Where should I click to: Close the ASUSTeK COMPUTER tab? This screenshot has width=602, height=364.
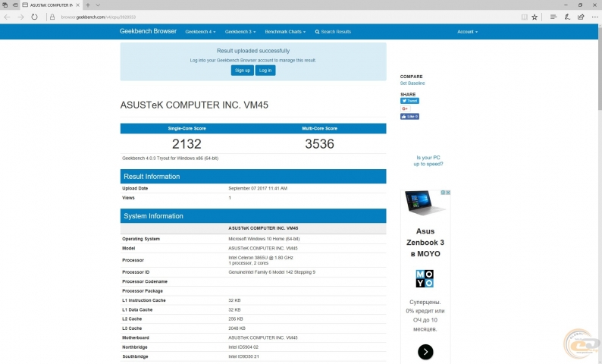pyautogui.click(x=77, y=5)
